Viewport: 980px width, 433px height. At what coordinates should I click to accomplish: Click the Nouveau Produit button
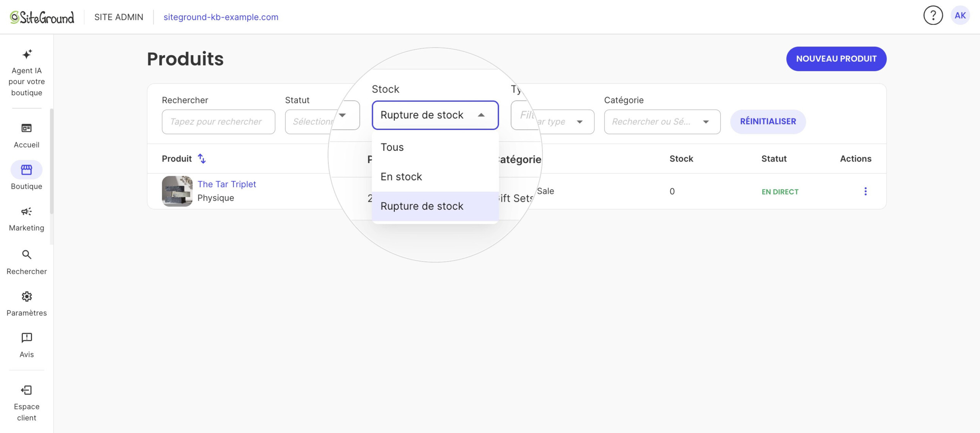coord(836,59)
